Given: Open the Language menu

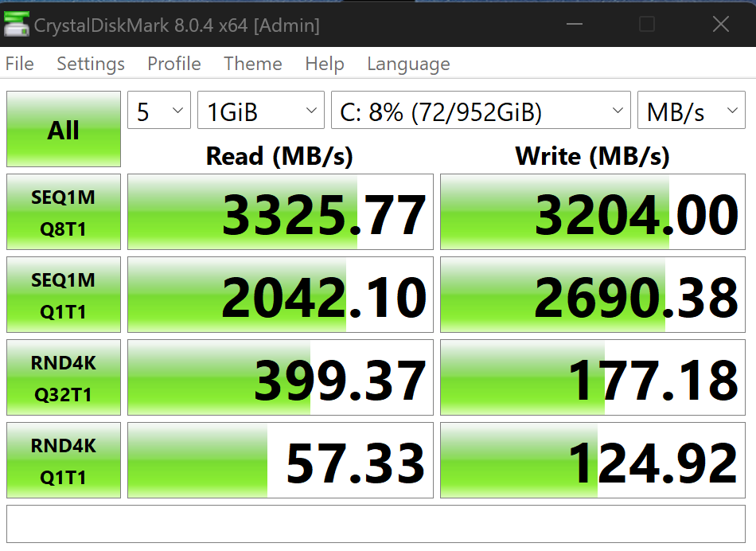Looking at the screenshot, I should click(408, 64).
